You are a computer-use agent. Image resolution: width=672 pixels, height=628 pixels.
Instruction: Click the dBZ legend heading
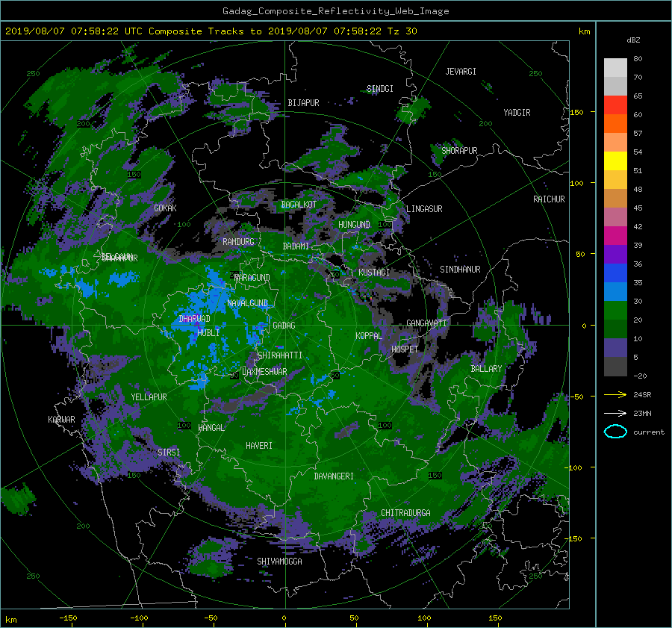[633, 40]
